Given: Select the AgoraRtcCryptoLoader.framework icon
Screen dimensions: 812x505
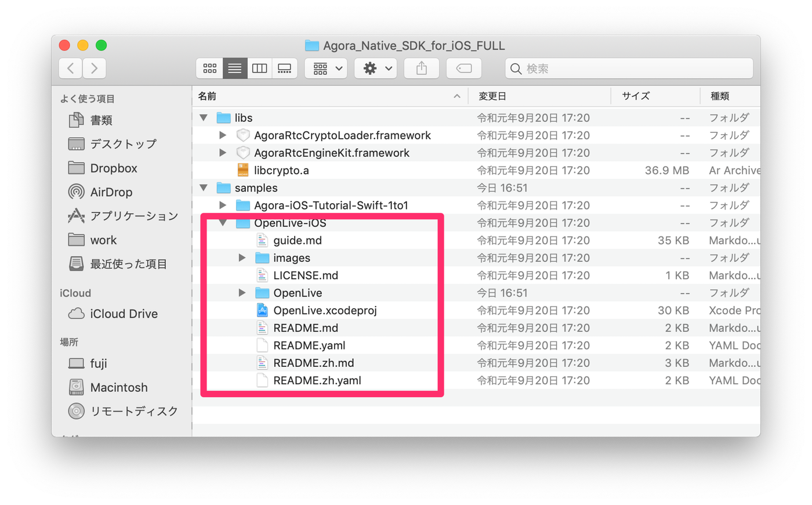Looking at the screenshot, I should coord(243,135).
